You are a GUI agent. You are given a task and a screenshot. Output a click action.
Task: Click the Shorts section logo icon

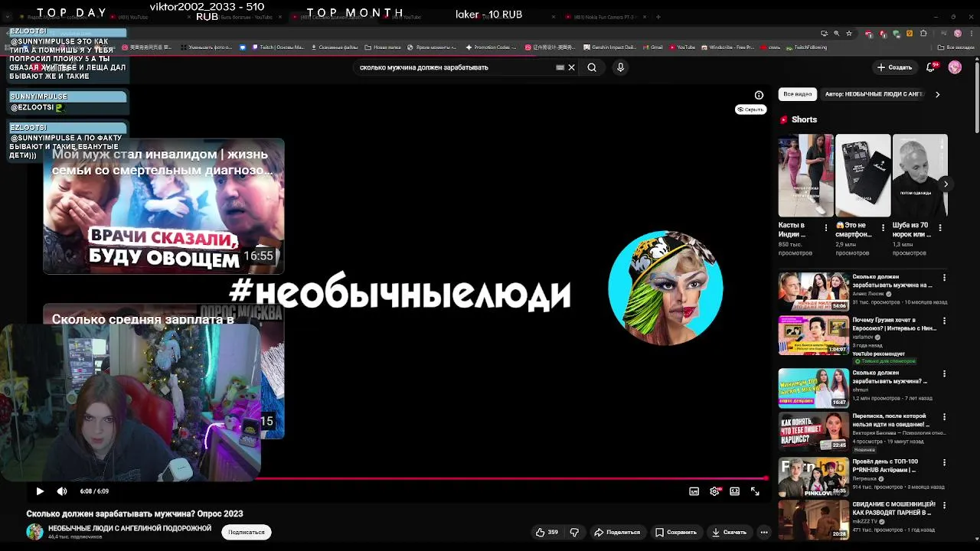784,119
